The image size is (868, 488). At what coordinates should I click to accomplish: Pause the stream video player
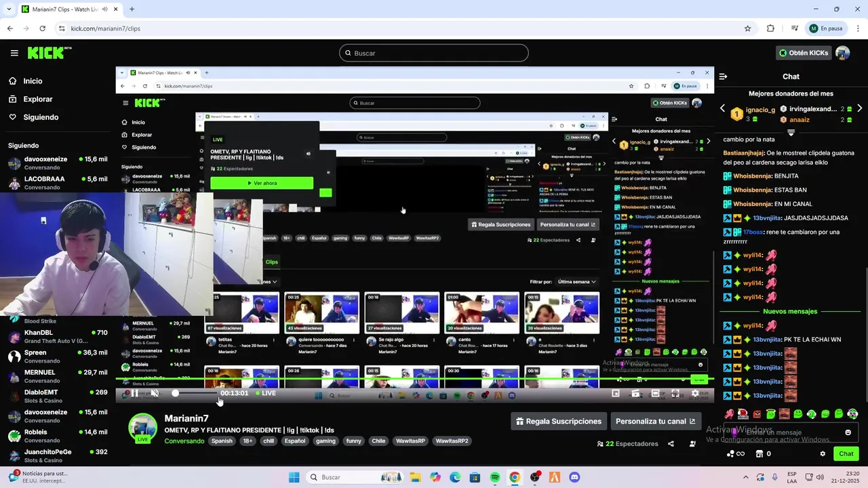pos(135,393)
